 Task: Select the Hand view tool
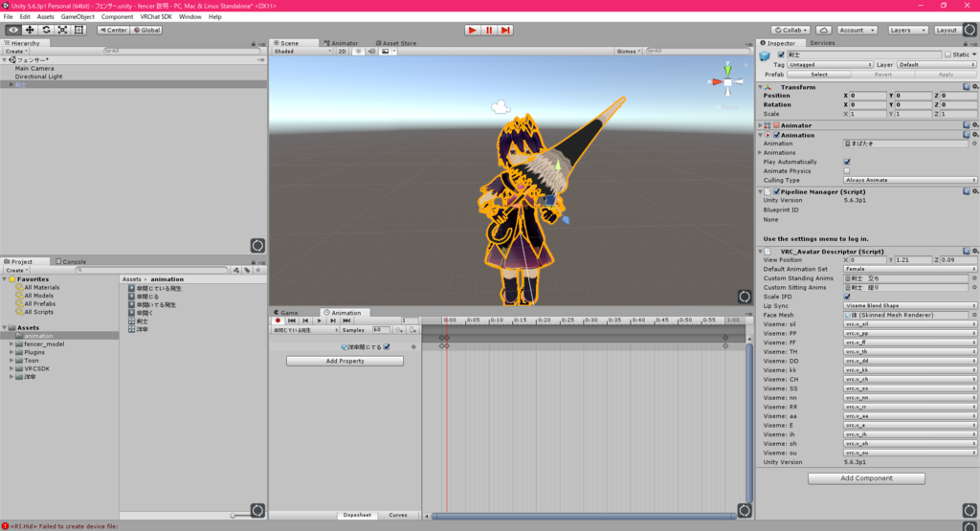click(13, 30)
